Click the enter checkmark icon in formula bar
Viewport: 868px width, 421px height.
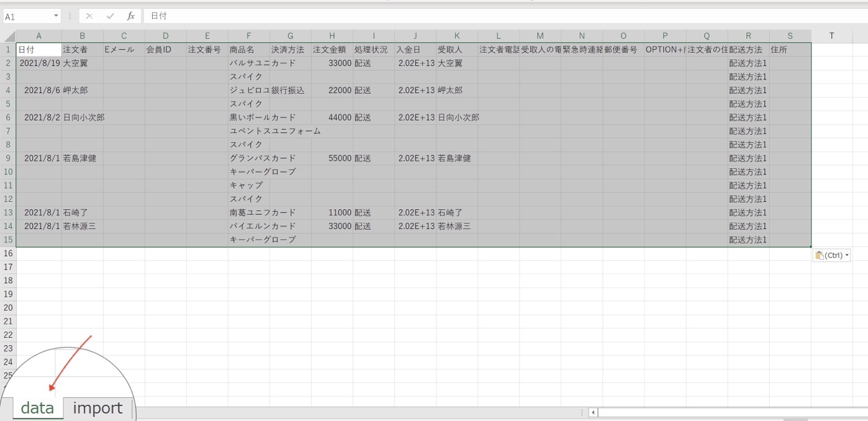click(111, 16)
